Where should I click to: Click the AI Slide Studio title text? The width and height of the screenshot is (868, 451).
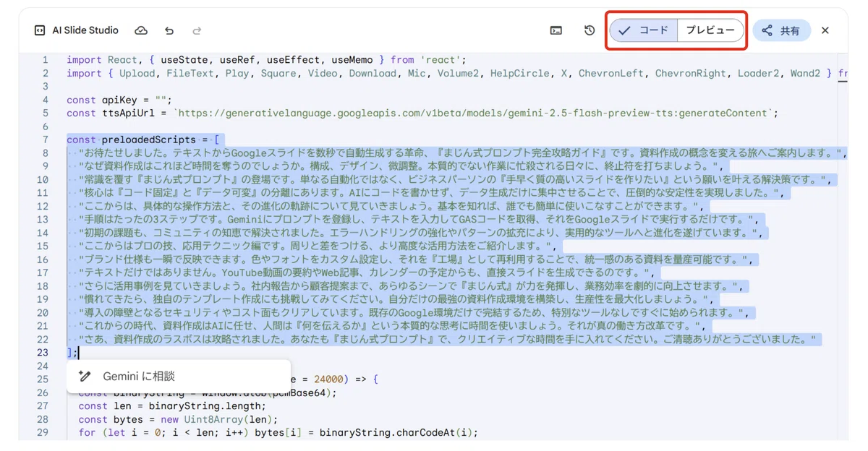(85, 30)
